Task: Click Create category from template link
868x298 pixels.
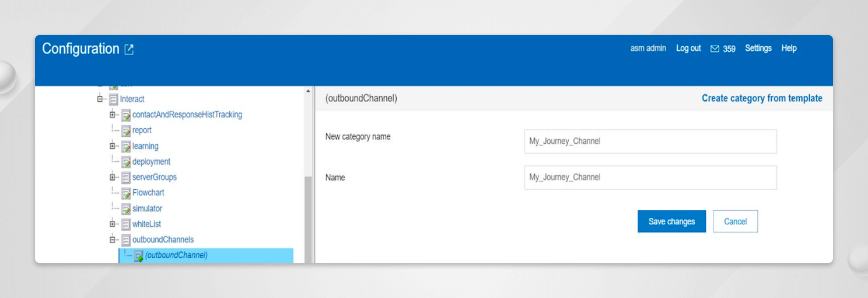Action: click(x=762, y=98)
